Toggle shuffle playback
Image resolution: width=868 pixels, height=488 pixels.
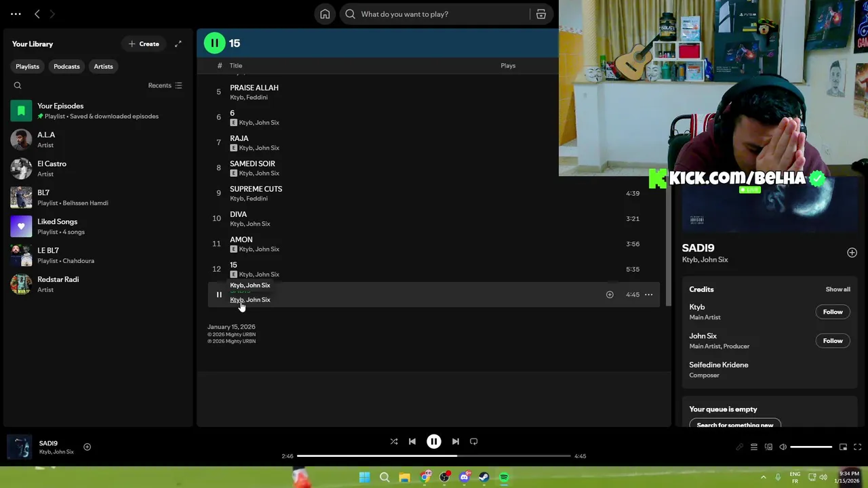pyautogui.click(x=394, y=442)
